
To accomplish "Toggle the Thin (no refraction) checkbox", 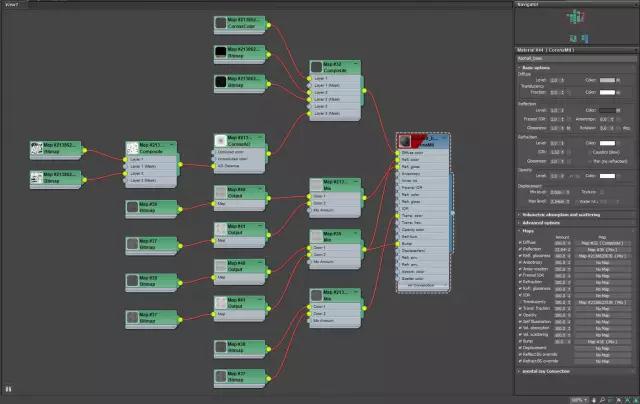I will (589, 162).
